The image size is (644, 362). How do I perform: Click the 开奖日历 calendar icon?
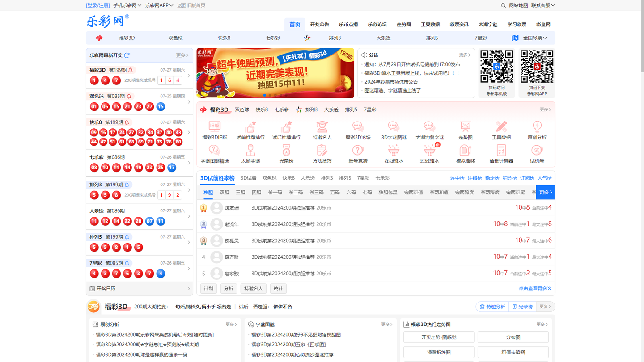(x=92, y=289)
